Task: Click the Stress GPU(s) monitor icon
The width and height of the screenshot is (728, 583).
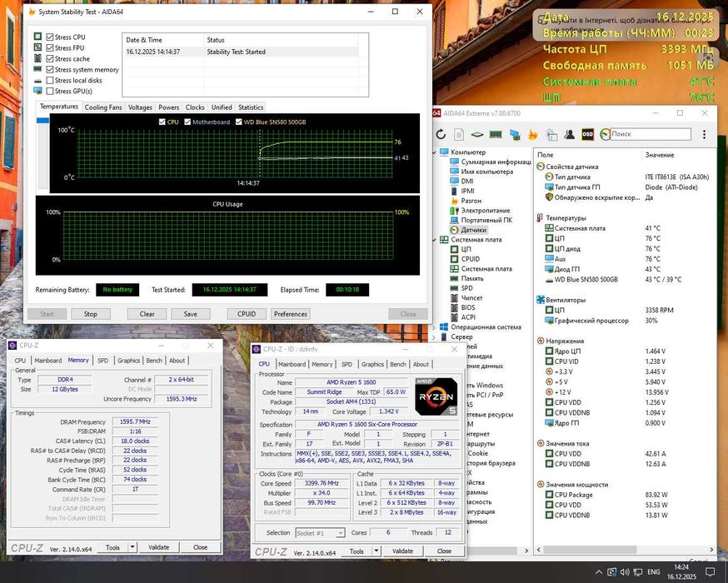Action: coord(37,91)
